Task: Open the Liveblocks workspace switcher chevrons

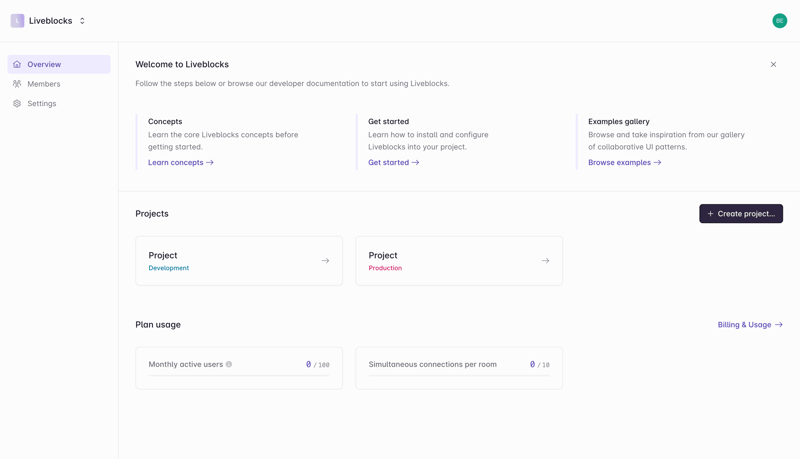Action: pos(82,21)
